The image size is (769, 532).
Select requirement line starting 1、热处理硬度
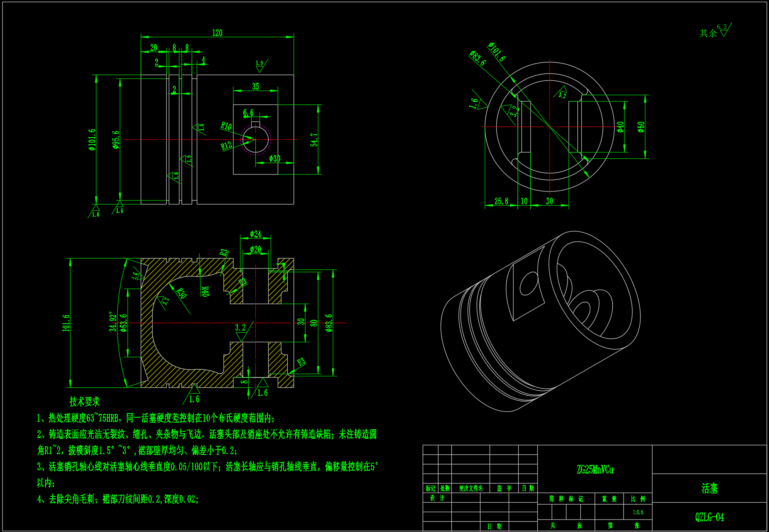155,418
